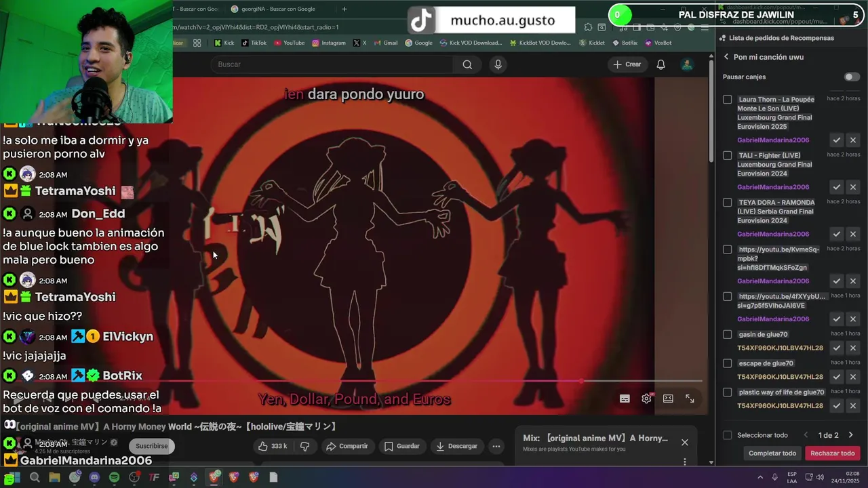The height and width of the screenshot is (488, 868).
Task: Open Spotify from the taskbar
Action: (x=114, y=477)
